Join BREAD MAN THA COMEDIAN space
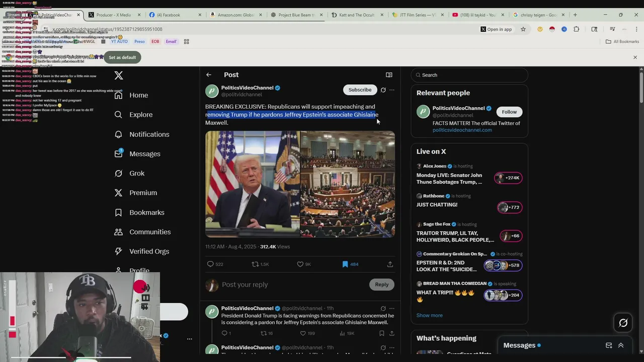 [x=503, y=295]
